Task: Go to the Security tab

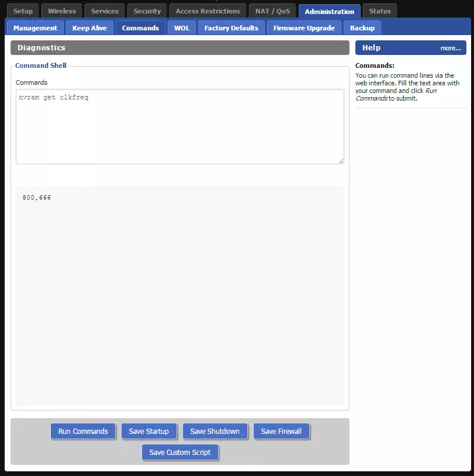Action: tap(147, 11)
